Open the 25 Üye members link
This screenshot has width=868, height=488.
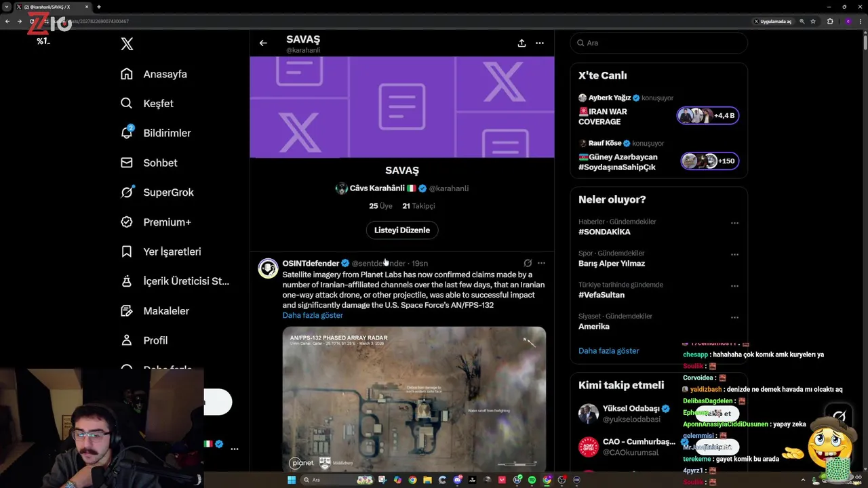point(380,206)
